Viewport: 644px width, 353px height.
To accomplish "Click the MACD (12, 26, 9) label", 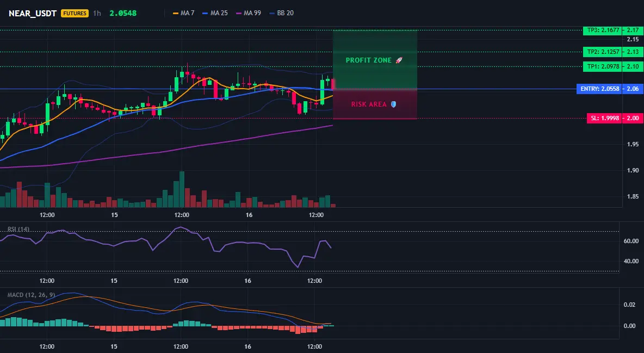I will [x=31, y=295].
